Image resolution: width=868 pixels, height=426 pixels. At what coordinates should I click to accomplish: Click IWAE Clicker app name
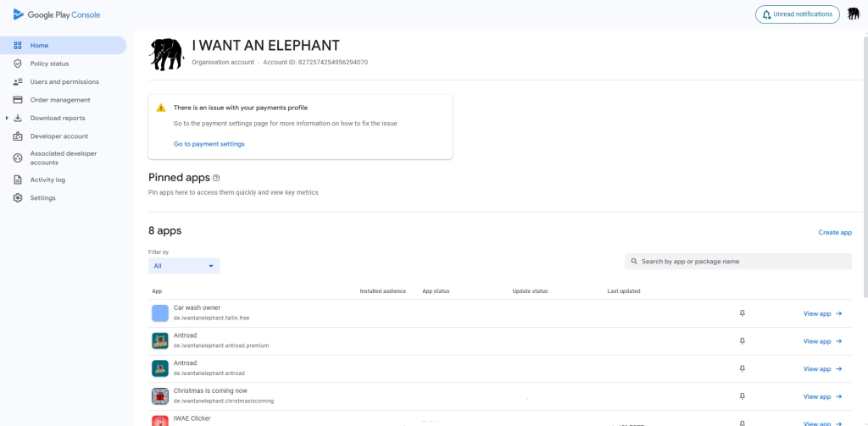tap(192, 418)
